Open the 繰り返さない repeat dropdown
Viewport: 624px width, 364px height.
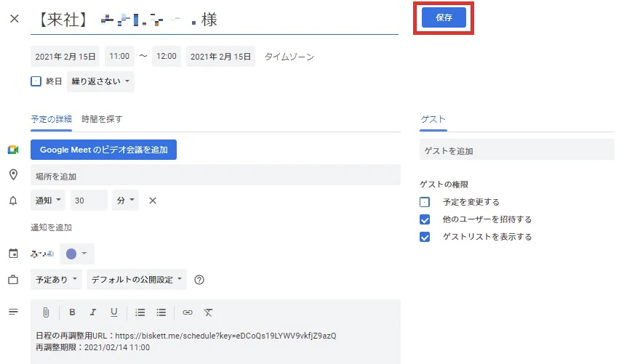100,81
